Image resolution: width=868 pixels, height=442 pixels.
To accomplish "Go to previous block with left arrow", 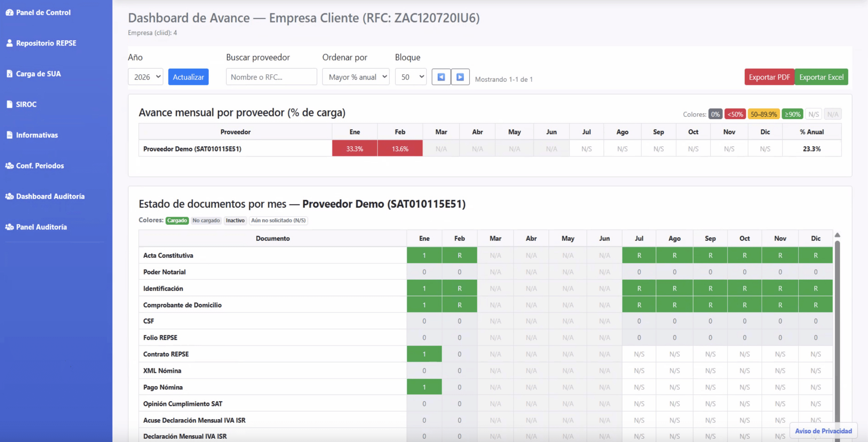I will (441, 77).
